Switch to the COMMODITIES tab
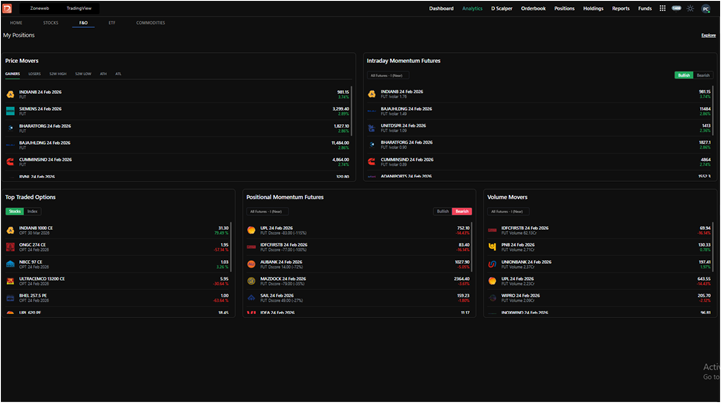721x403 pixels. point(150,23)
